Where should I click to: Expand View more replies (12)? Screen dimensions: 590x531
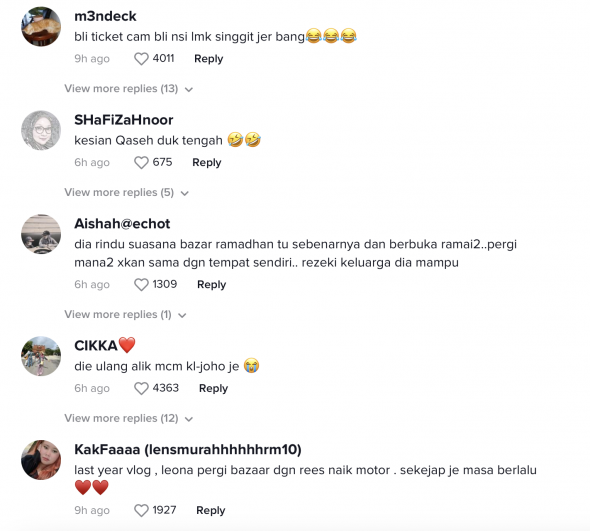(128, 418)
